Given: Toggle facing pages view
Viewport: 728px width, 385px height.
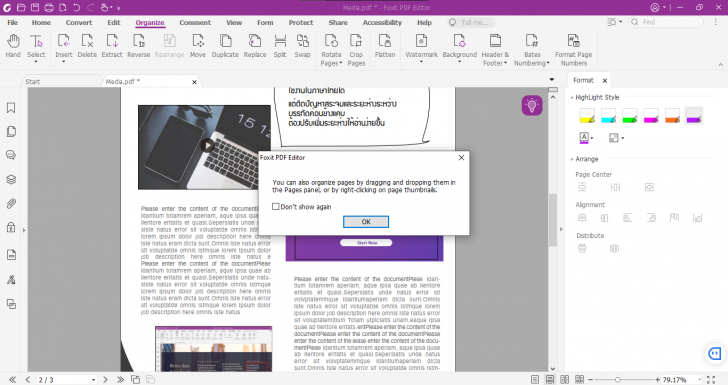Looking at the screenshot, I should click(x=565, y=379).
